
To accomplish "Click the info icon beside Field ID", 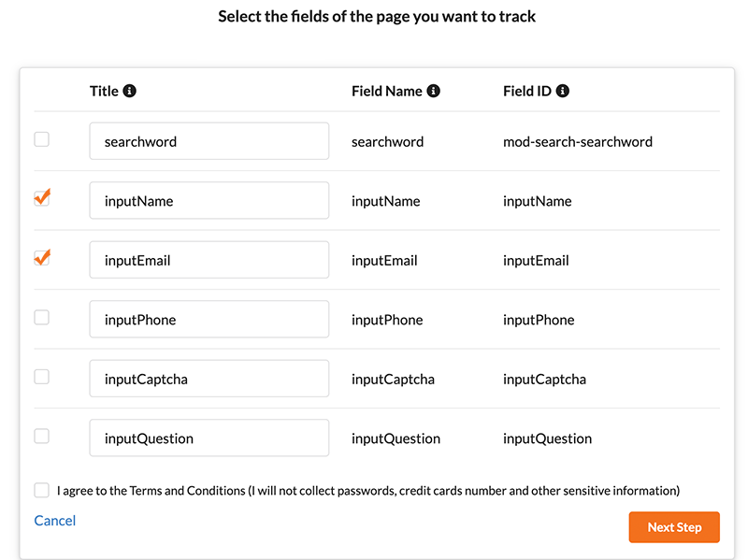I will click(x=563, y=91).
